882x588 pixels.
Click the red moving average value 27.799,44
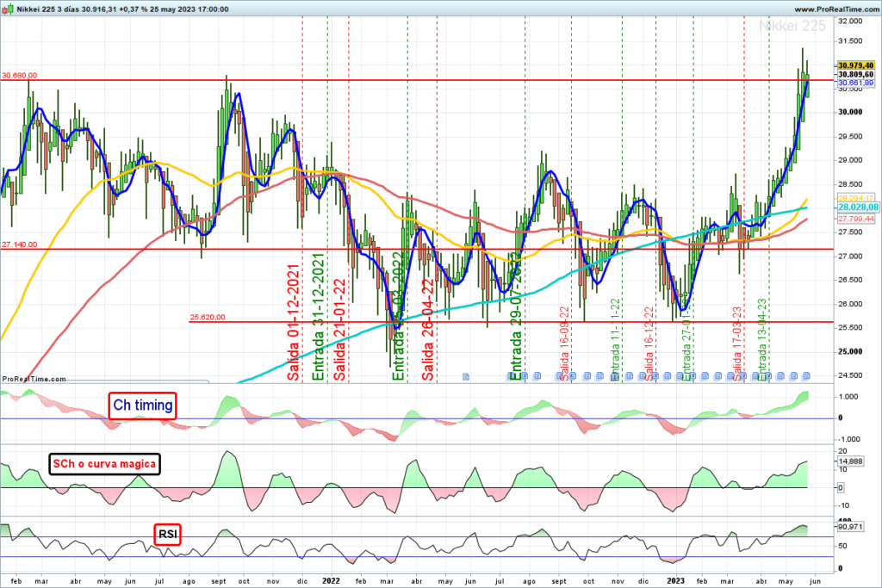click(x=855, y=219)
